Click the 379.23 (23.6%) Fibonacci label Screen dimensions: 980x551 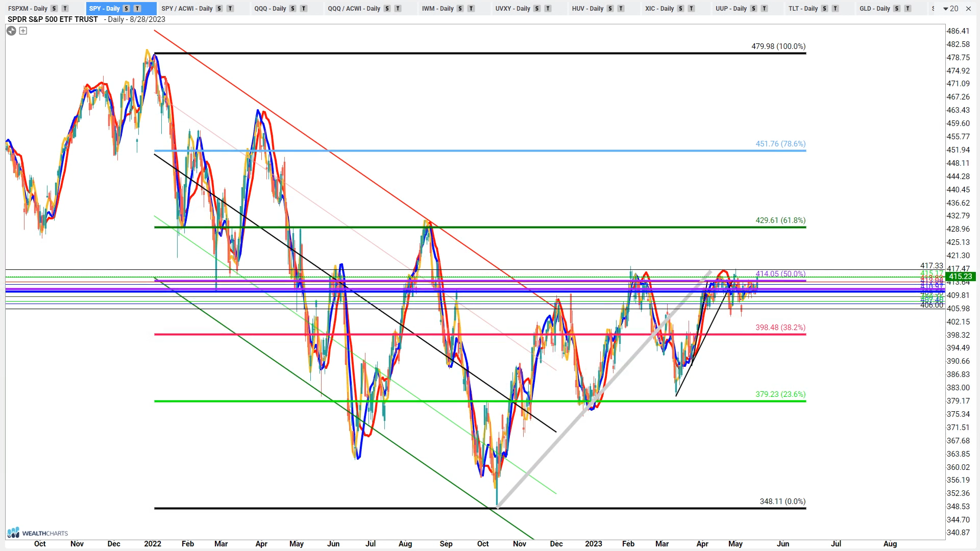coord(780,394)
